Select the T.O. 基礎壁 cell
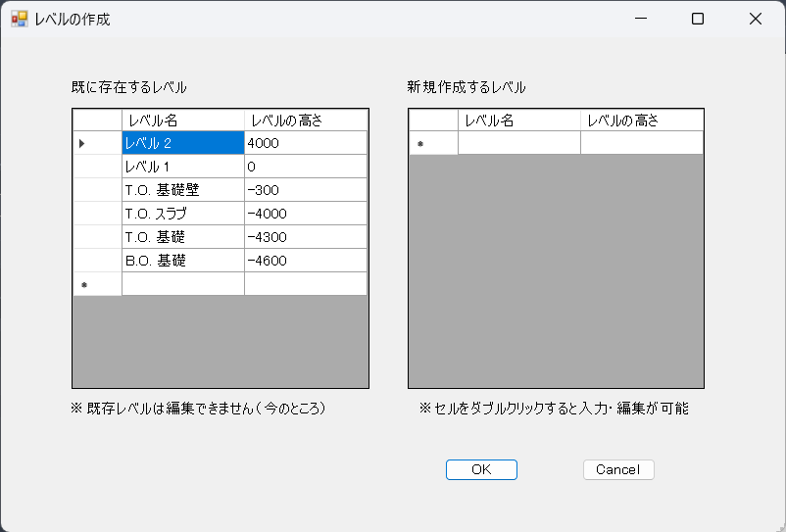786x532 pixels. (183, 190)
